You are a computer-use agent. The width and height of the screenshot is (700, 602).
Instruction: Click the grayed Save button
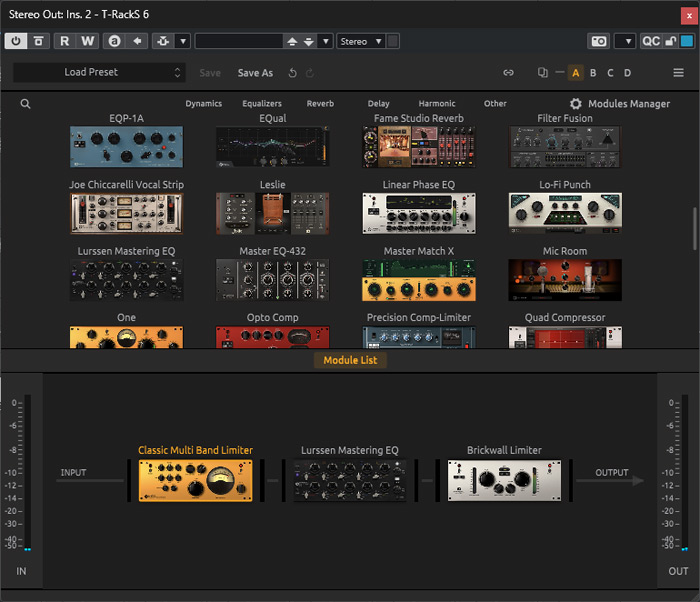210,73
